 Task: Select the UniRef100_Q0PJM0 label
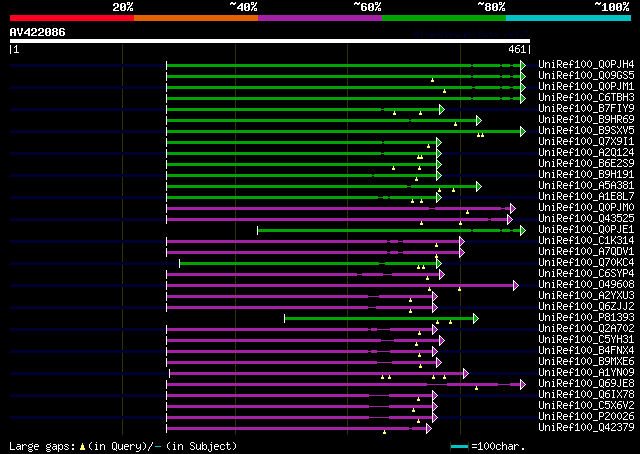pyautogui.click(x=586, y=208)
